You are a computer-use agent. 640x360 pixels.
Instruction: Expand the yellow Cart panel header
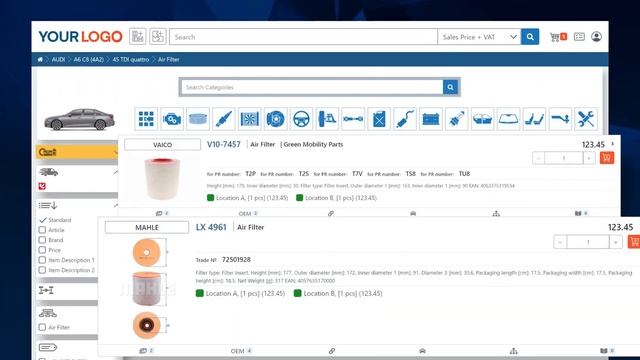pyautogui.click(x=77, y=152)
